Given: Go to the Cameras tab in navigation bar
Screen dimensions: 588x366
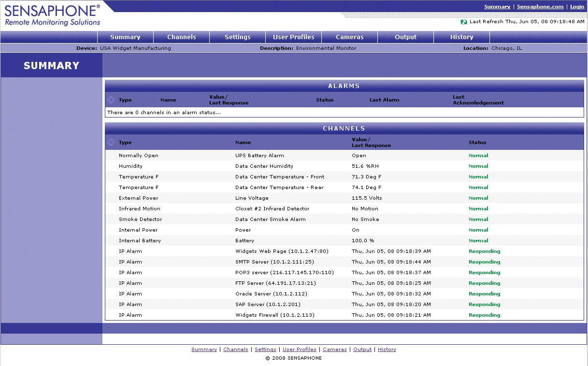Looking at the screenshot, I should point(349,37).
